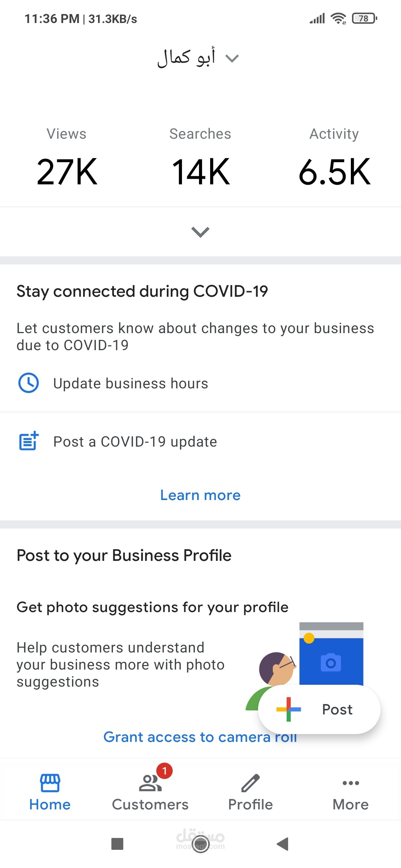Open Customers via the people icon
Viewport: 401px width, 868px height.
click(150, 783)
